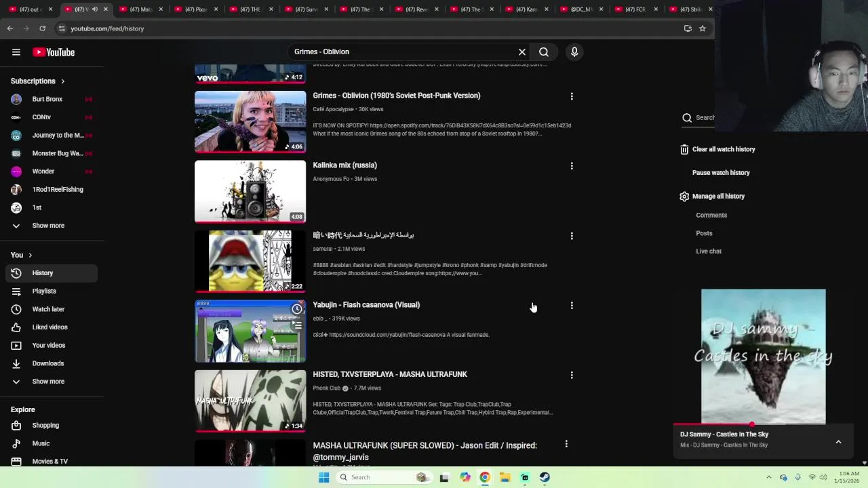Expand the miniplayer with up chevron
The height and width of the screenshot is (488, 868).
(838, 442)
